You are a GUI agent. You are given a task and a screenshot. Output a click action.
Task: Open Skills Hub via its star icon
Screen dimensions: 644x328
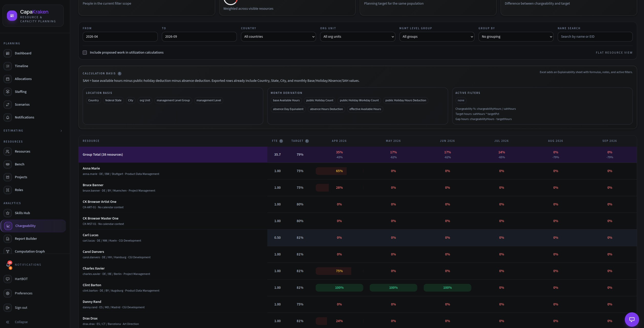(8, 213)
